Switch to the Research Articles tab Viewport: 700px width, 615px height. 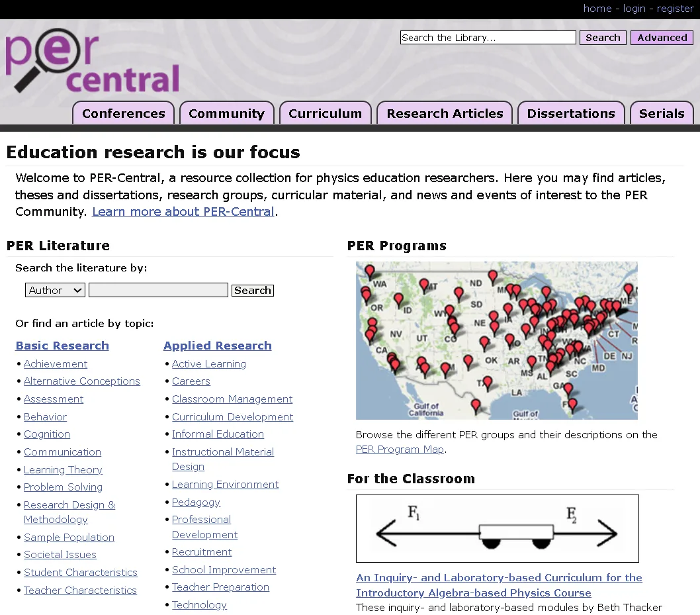(x=444, y=113)
